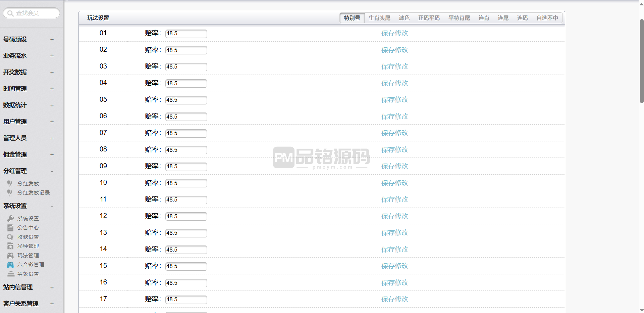Click the document icon beside 公告中心
644x313 pixels.
tap(10, 228)
